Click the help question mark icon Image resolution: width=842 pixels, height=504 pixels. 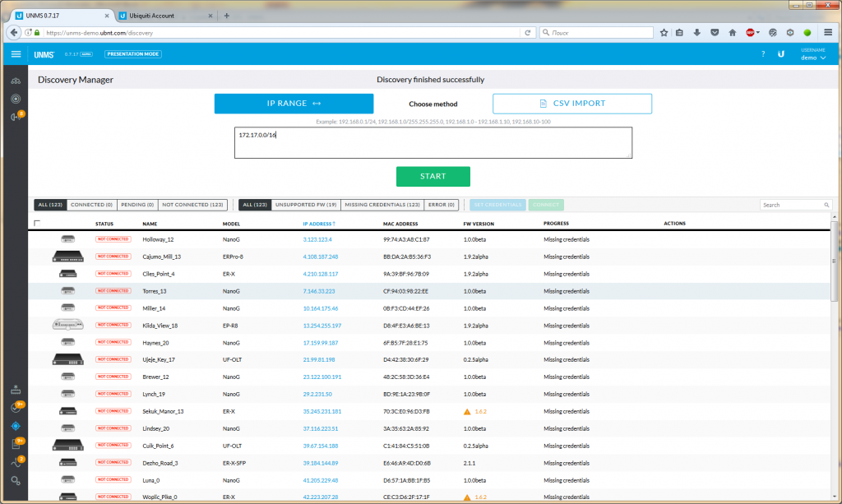762,54
